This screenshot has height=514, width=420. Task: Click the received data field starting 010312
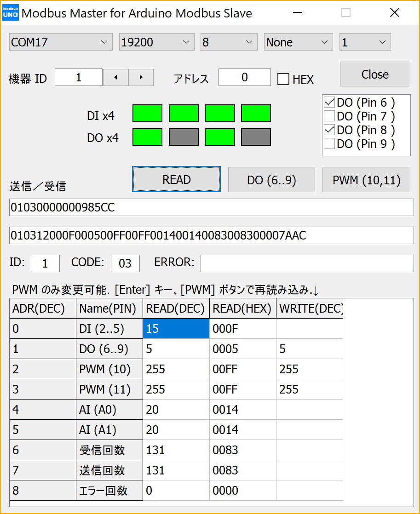click(211, 235)
